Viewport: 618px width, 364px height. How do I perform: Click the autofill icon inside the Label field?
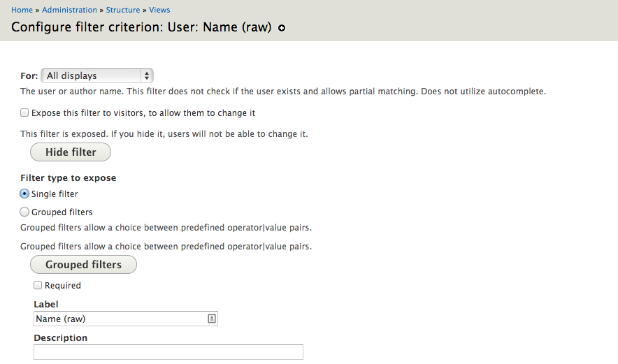coord(211,319)
